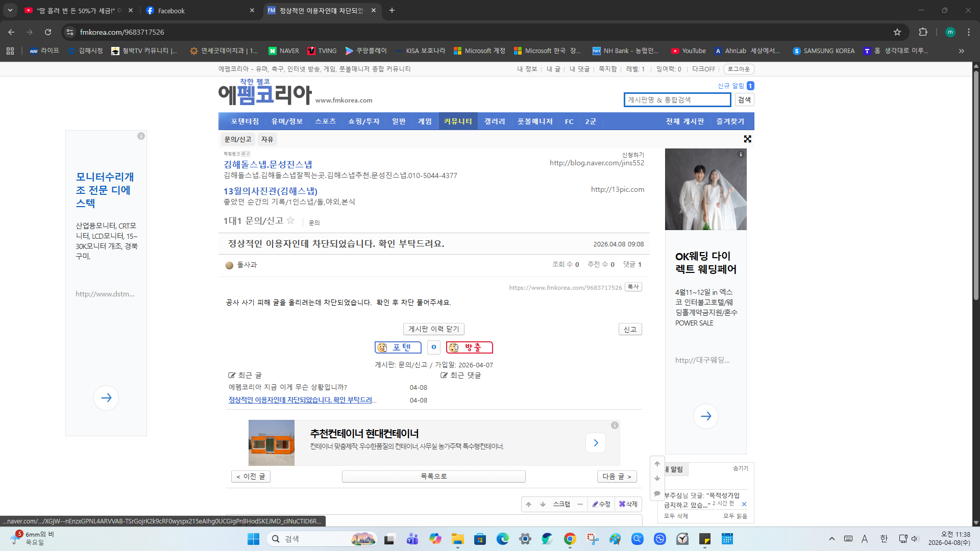Click the left monitor ad arrow button
The image size is (980, 551).
(106, 398)
